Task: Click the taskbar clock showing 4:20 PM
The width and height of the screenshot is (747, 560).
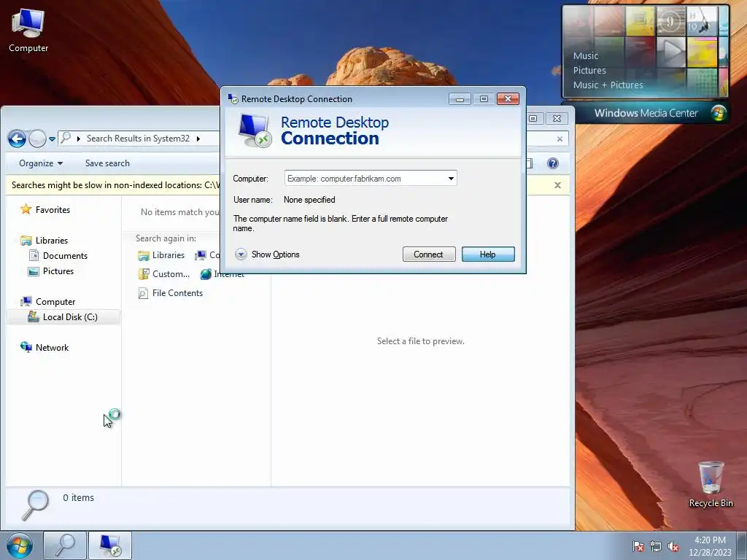Action: click(x=710, y=546)
